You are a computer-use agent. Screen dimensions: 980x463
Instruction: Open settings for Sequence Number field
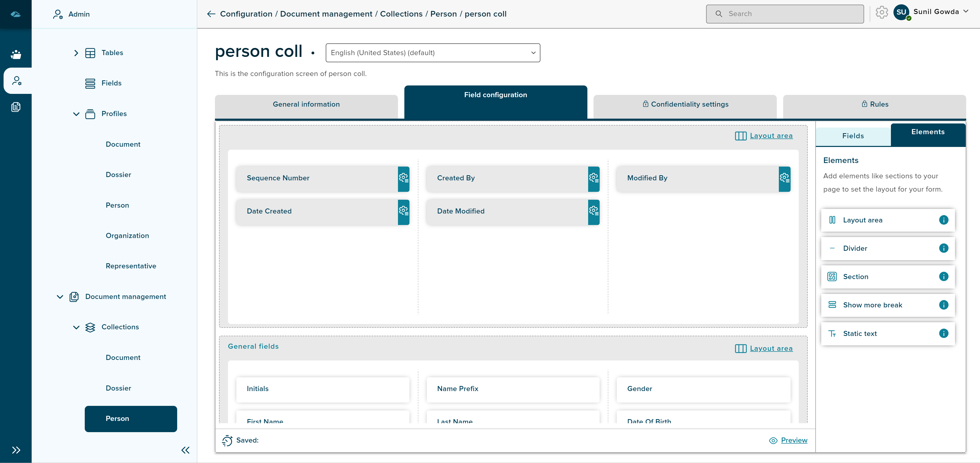point(403,178)
